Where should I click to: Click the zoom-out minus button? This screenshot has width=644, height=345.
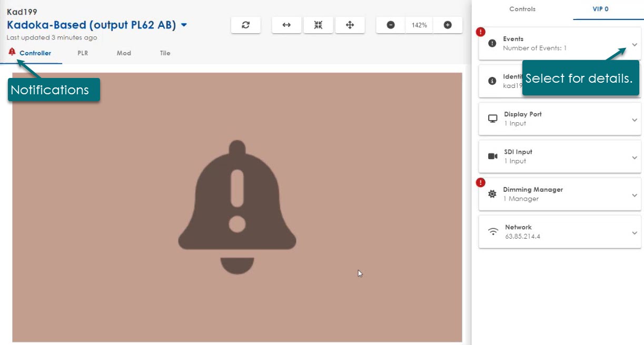pyautogui.click(x=390, y=24)
